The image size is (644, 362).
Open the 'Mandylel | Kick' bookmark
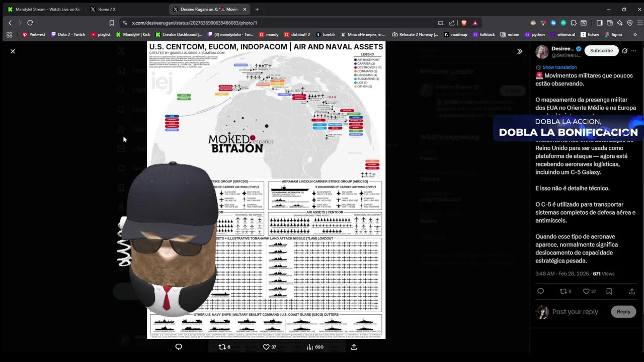(133, 35)
